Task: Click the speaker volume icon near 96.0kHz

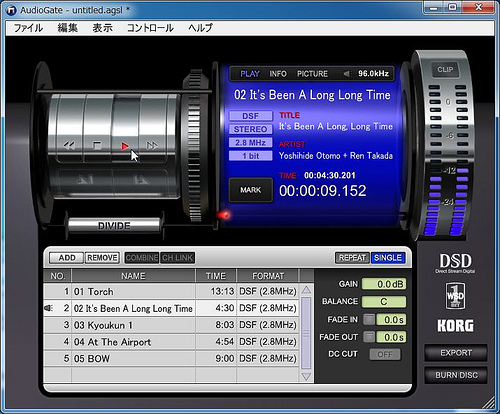Action: pos(347,74)
